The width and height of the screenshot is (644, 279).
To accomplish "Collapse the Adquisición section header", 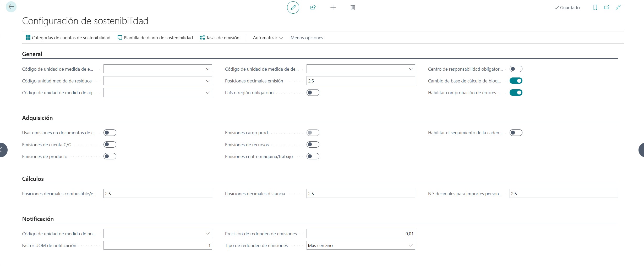I will (x=37, y=118).
